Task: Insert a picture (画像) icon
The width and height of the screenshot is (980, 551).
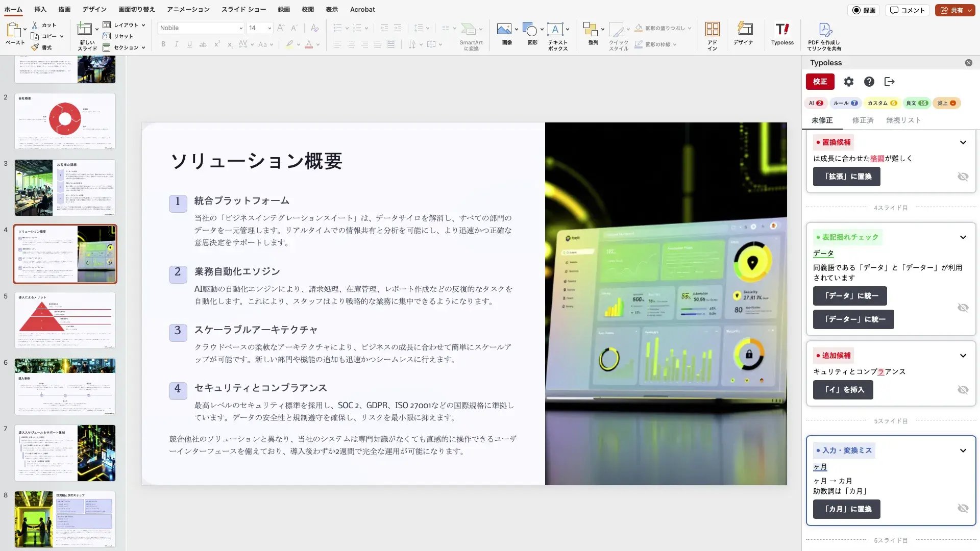Action: 504,29
